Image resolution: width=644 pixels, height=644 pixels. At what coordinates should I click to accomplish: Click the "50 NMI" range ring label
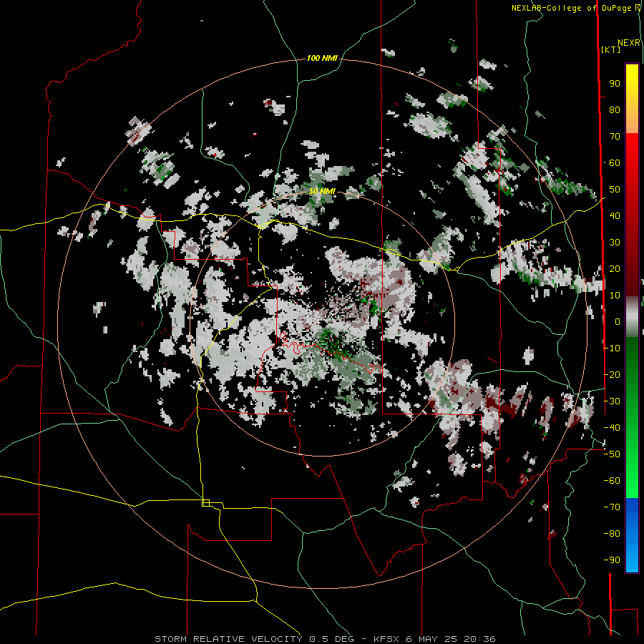[322, 191]
